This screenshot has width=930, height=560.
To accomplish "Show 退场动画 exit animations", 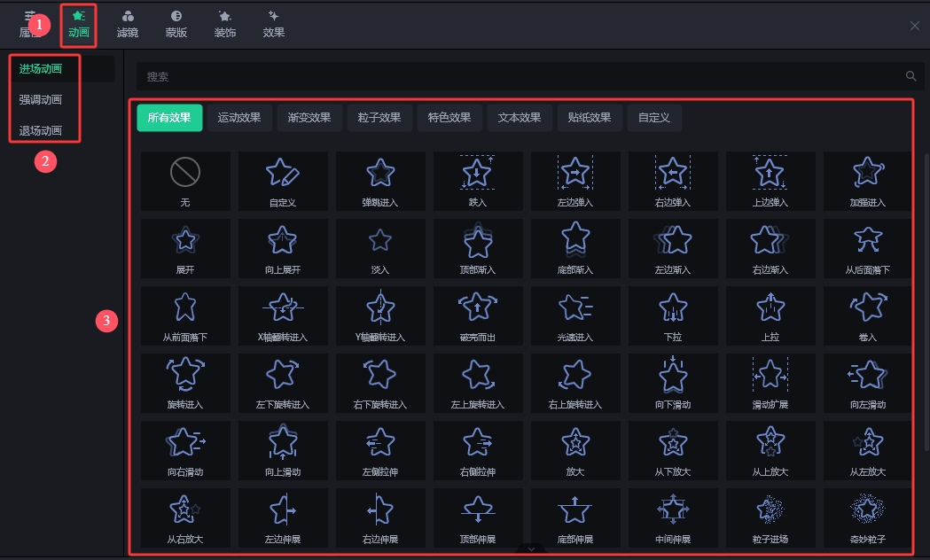I will click(x=41, y=131).
